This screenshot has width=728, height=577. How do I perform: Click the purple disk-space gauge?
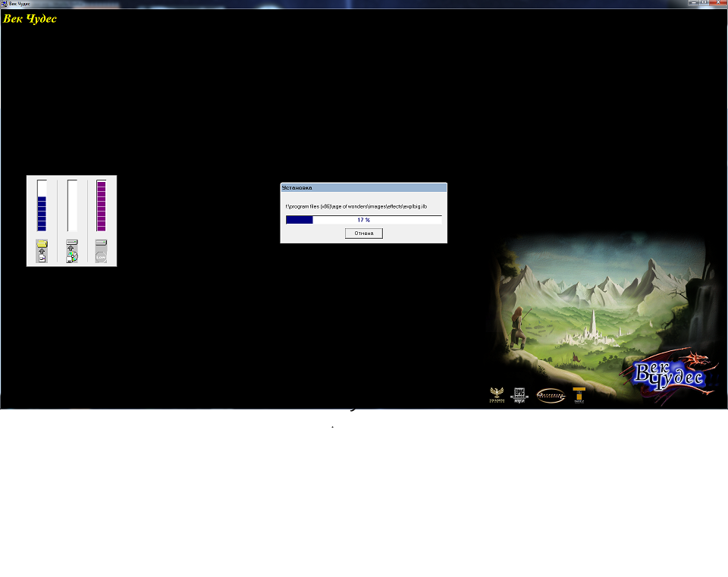[101, 205]
